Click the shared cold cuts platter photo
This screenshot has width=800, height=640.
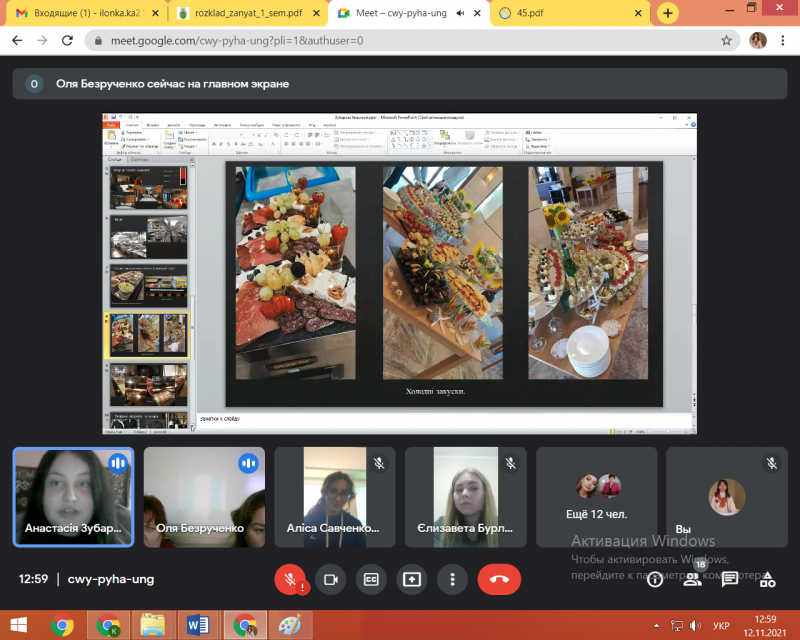[x=295, y=273]
